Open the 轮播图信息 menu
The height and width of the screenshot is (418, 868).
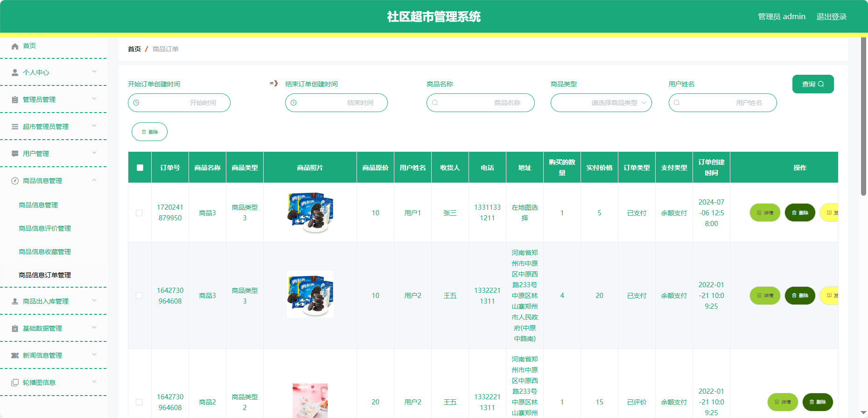53,383
